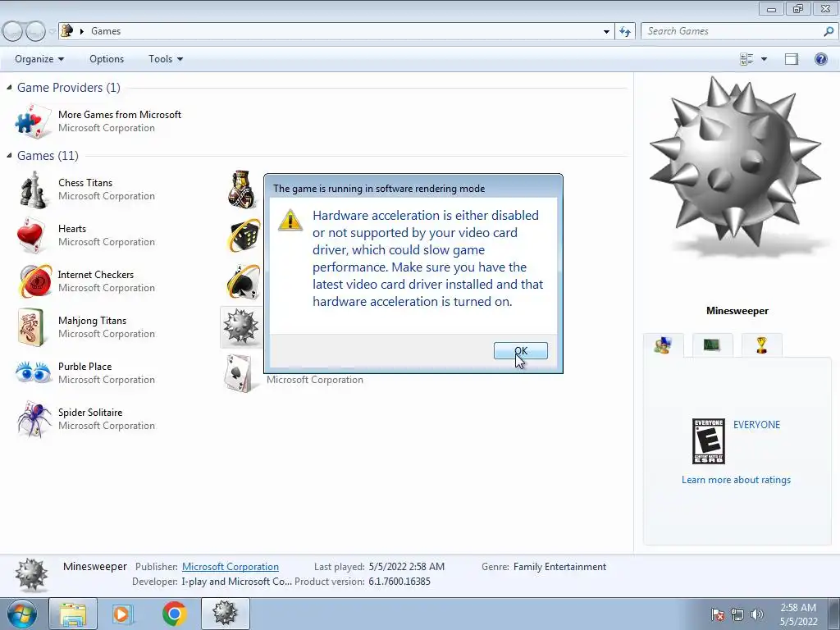Launch Windows Media Player from taskbar
The height and width of the screenshot is (630, 840).
(x=123, y=614)
